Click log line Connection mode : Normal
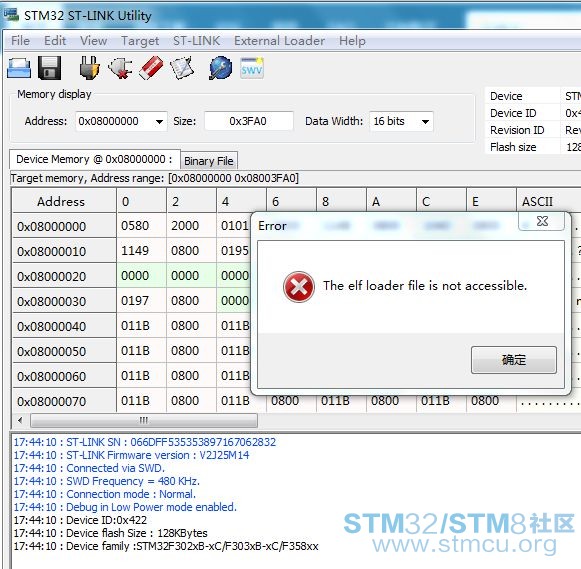The height and width of the screenshot is (569, 581). click(104, 494)
